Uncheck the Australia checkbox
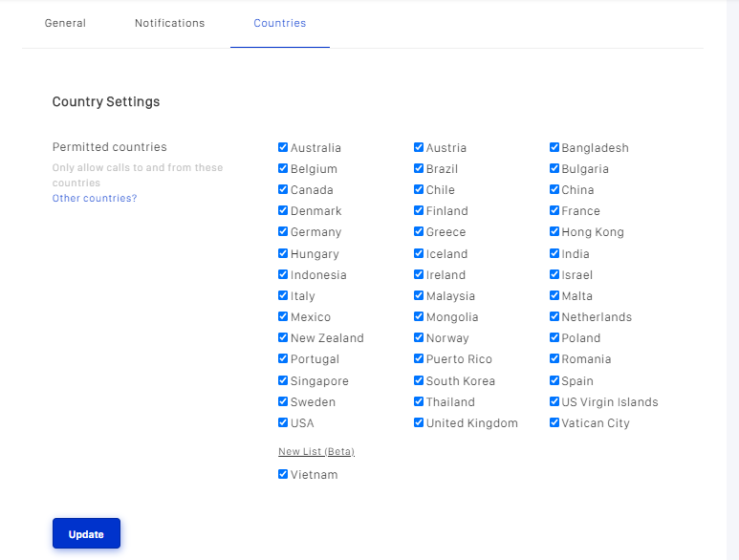The image size is (739, 560). (283, 147)
